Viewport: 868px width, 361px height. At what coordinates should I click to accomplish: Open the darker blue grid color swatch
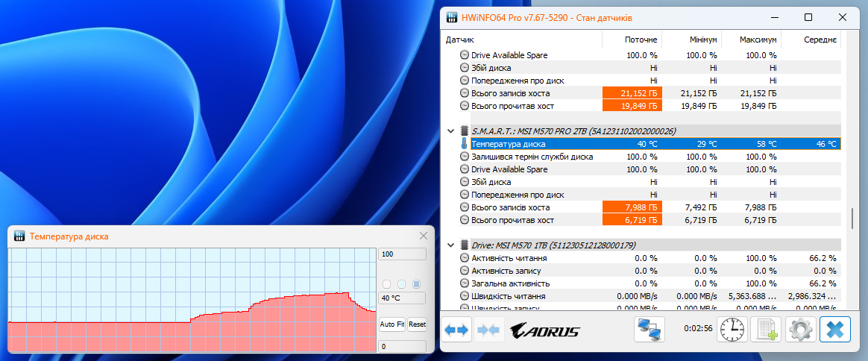(x=416, y=284)
